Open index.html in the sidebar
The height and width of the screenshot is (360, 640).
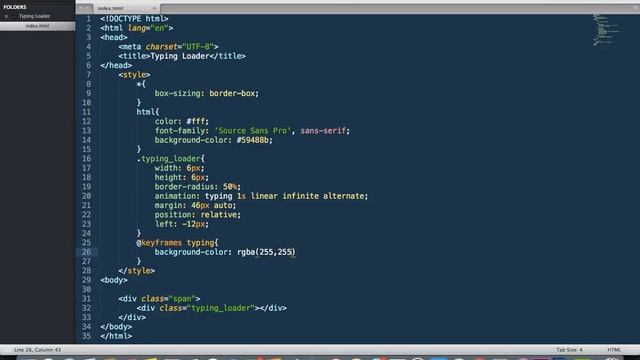(38, 26)
